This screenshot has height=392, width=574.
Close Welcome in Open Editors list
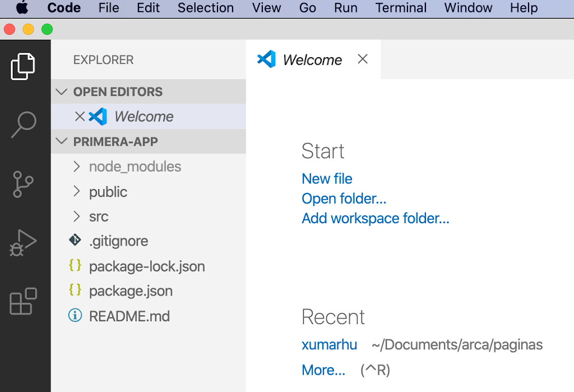pyautogui.click(x=80, y=117)
